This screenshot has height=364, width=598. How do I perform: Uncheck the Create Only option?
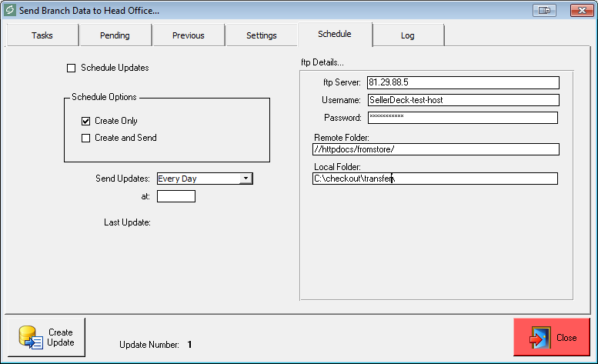coord(86,121)
